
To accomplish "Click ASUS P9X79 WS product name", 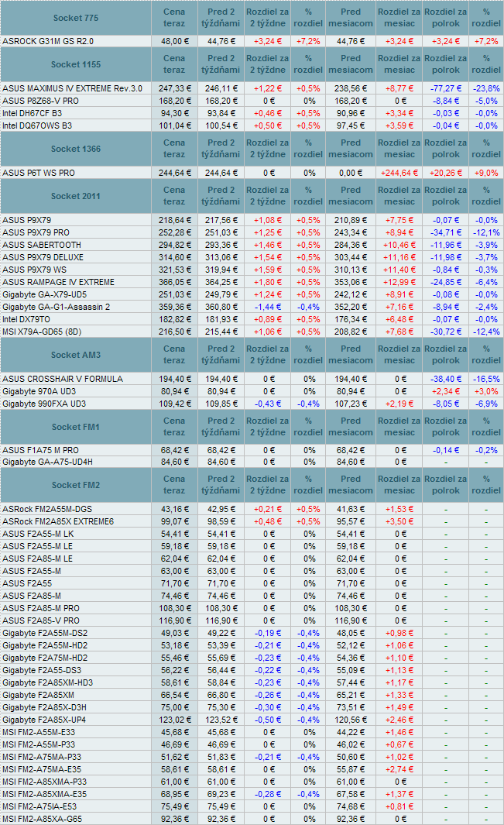I will [34, 270].
